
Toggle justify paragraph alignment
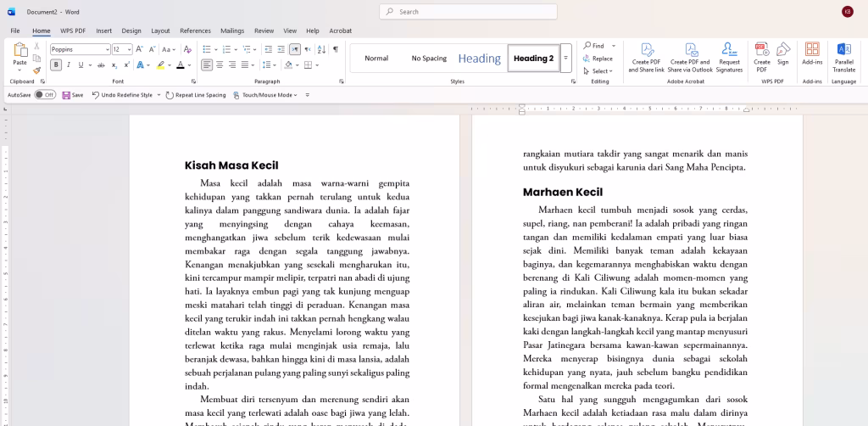245,65
